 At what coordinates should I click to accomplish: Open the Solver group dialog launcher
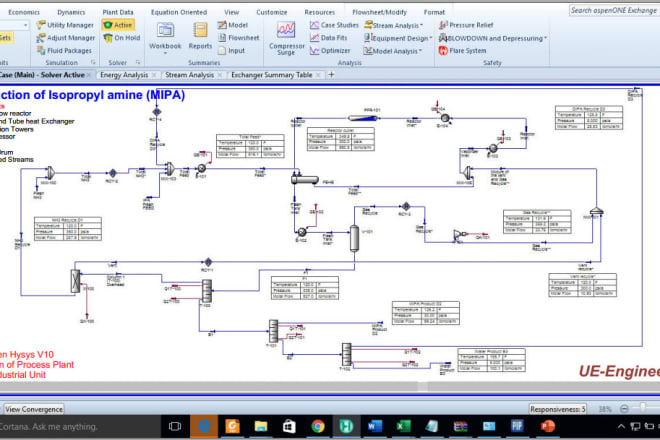tap(138, 62)
